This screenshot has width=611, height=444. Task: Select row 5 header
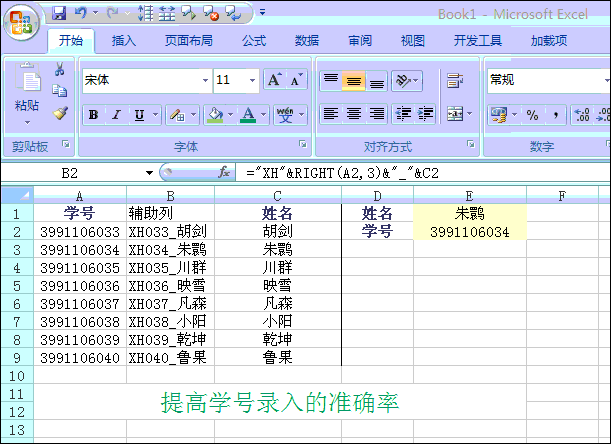click(x=17, y=286)
